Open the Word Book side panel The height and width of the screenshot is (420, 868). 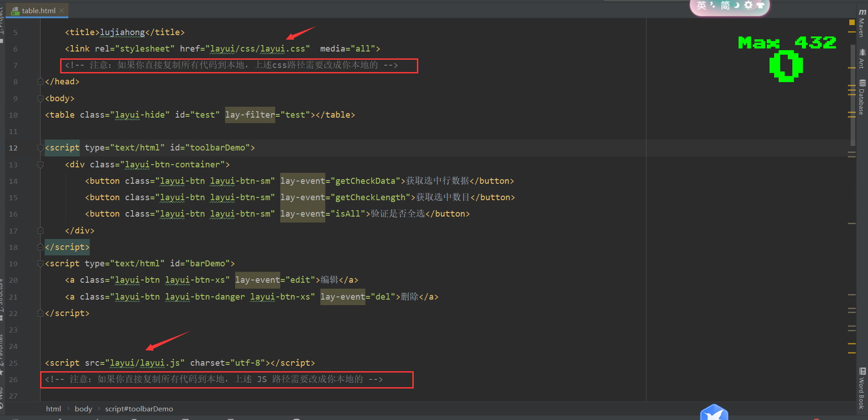click(x=862, y=388)
